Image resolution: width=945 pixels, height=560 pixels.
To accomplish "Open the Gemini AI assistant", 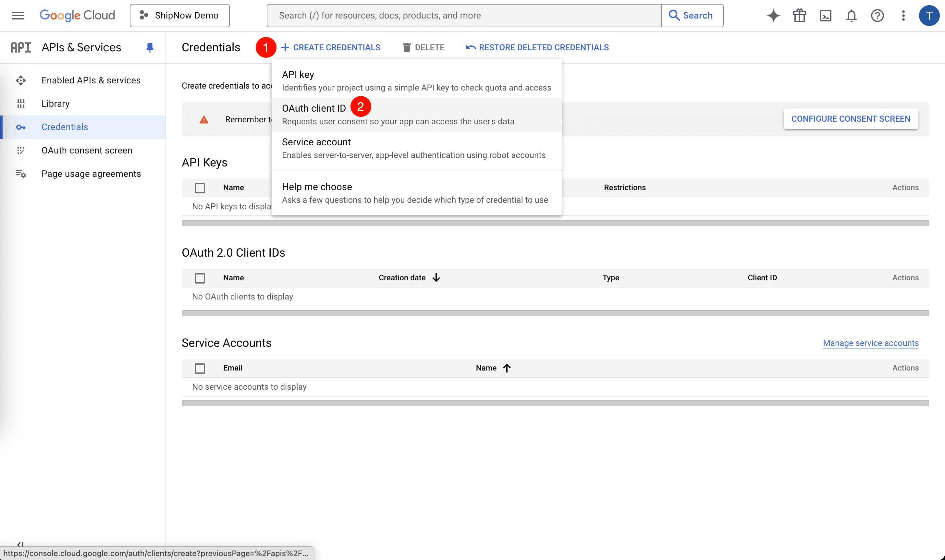I will (773, 16).
